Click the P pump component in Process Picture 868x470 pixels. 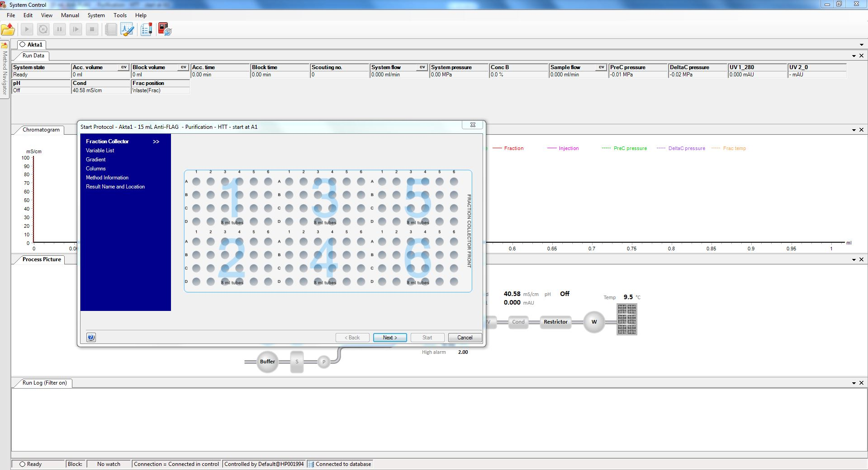[x=323, y=362]
